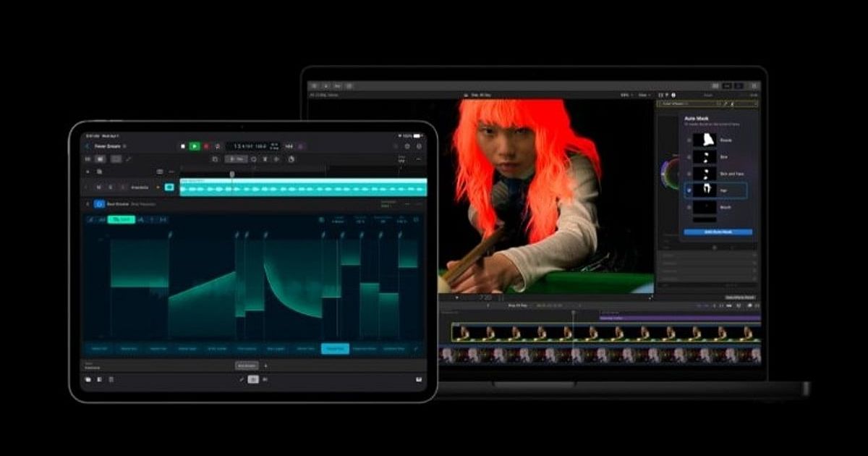868x456 pixels.
Task: Click the Beat Breaker chip in bottom bar
Action: pyautogui.click(x=247, y=366)
